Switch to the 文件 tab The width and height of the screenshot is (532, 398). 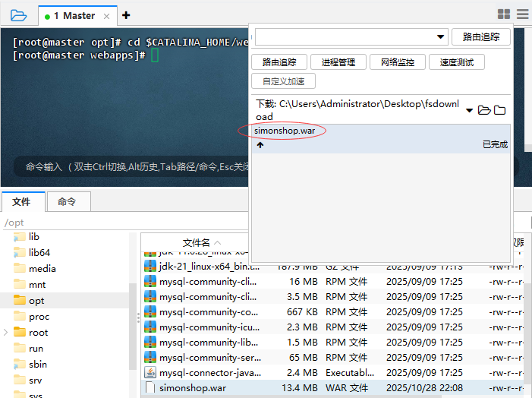coord(24,202)
